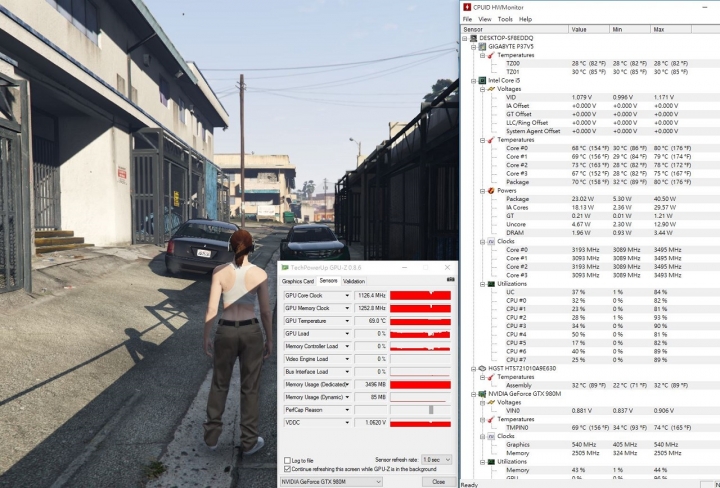Open the Sensor refresh rate combo box
720x488 pixels.
point(437,460)
